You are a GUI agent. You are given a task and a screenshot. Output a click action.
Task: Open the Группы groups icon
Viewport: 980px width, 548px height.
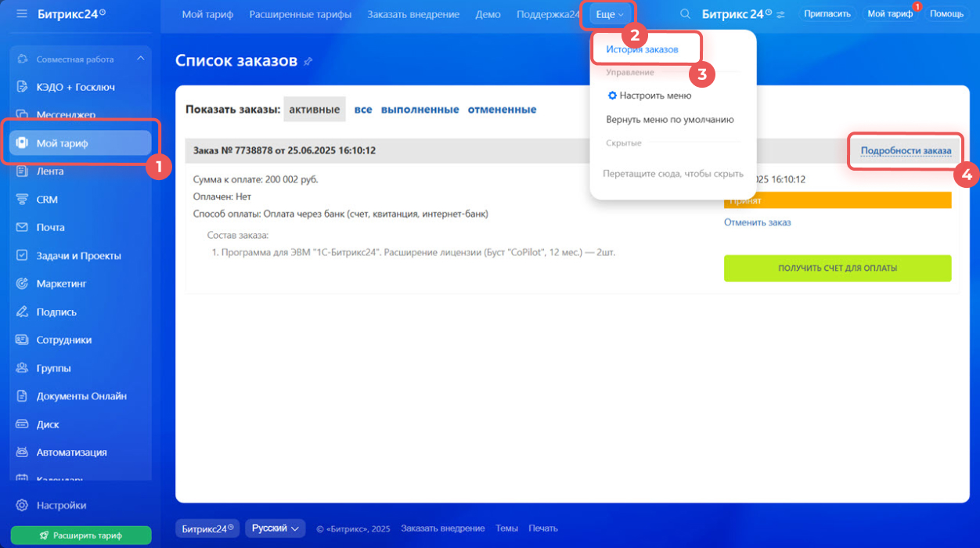[23, 368]
